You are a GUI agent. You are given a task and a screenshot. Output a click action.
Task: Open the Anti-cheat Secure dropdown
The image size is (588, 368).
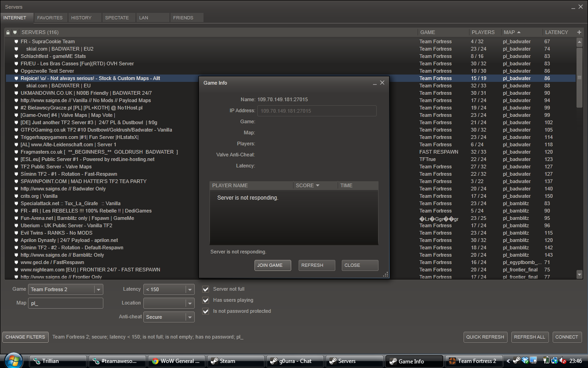(x=189, y=317)
